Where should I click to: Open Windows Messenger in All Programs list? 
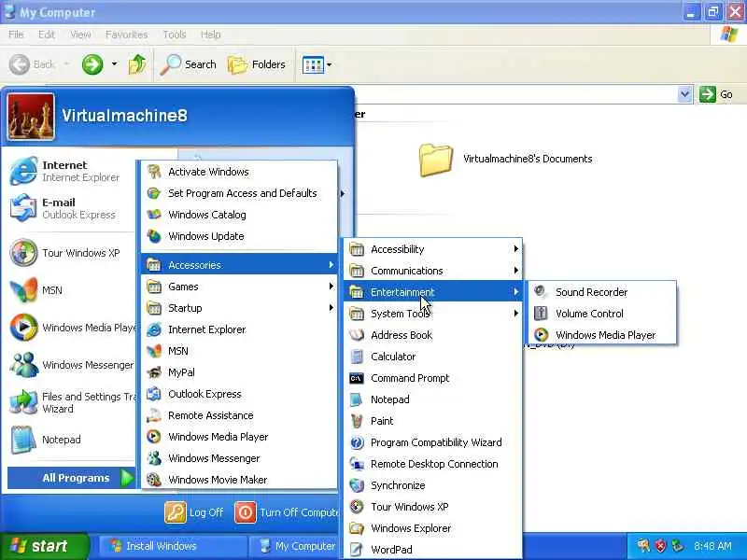[x=239, y=458]
